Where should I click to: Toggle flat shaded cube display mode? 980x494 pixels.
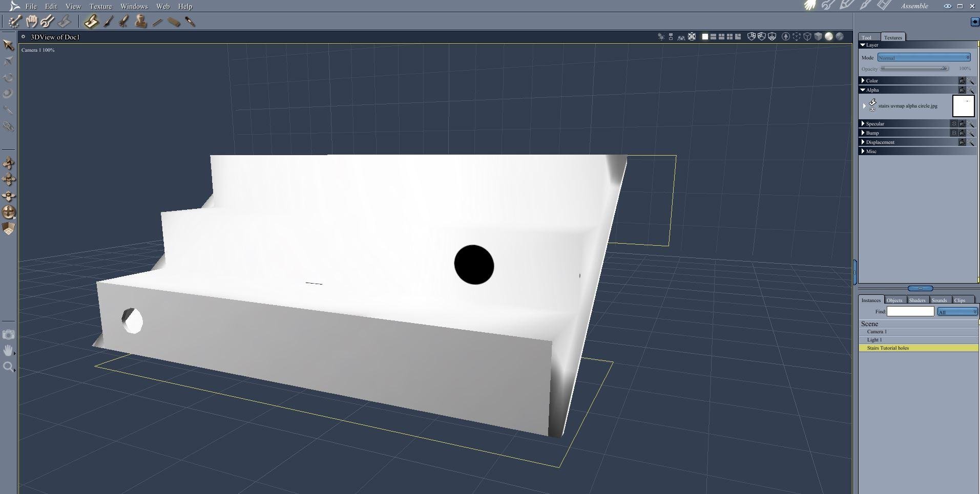tap(818, 37)
